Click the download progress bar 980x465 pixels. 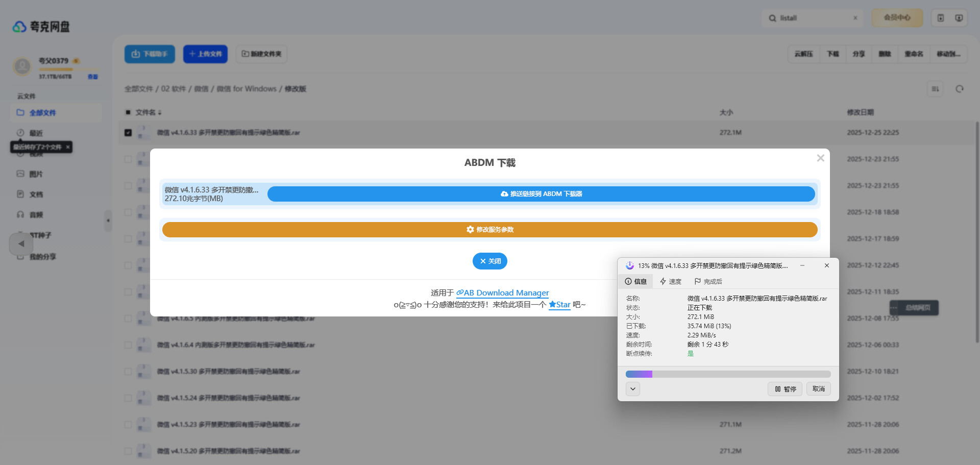click(728, 374)
